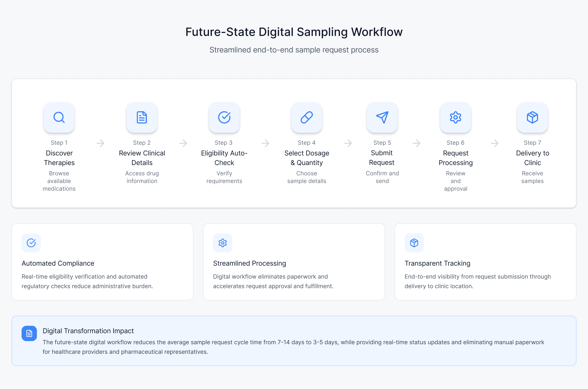Click the Review Clinical Details document icon

tap(142, 117)
